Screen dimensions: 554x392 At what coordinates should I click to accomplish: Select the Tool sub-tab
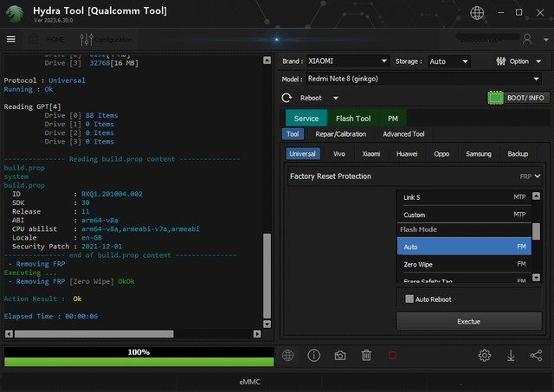[x=293, y=134]
